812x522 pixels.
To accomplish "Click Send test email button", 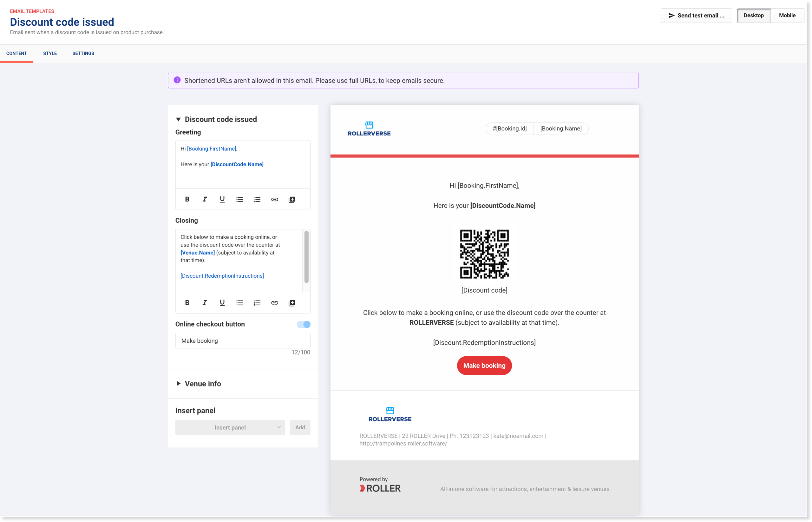I will pos(696,16).
